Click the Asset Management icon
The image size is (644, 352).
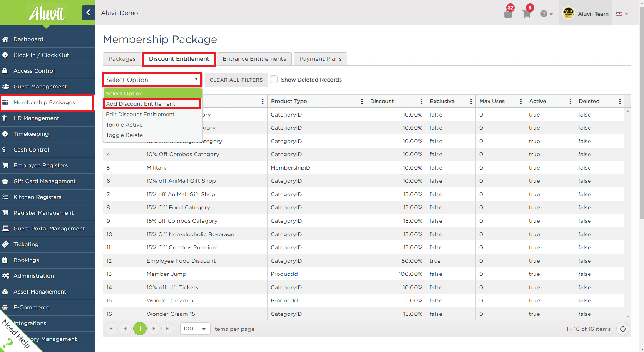(x=5, y=292)
